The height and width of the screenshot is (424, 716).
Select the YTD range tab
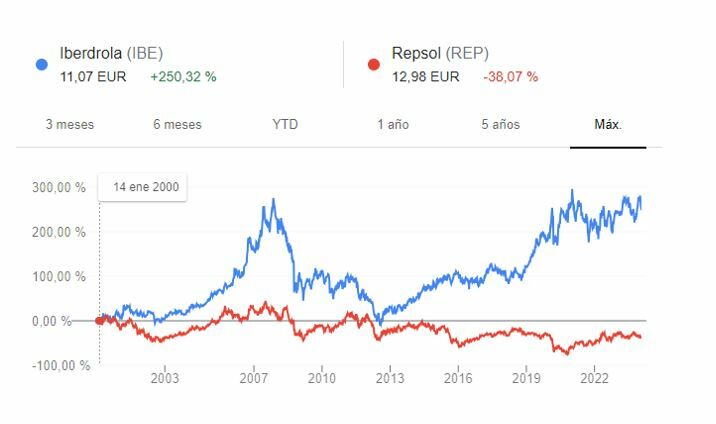tap(285, 125)
